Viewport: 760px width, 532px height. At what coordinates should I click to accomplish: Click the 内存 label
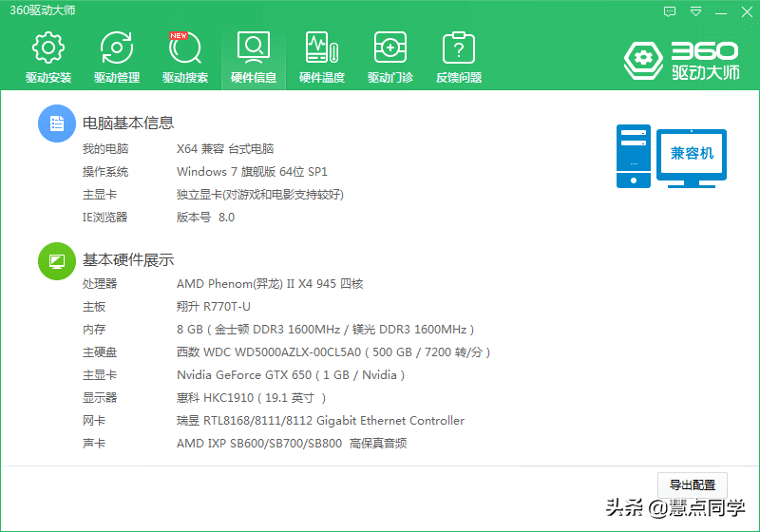(94, 330)
